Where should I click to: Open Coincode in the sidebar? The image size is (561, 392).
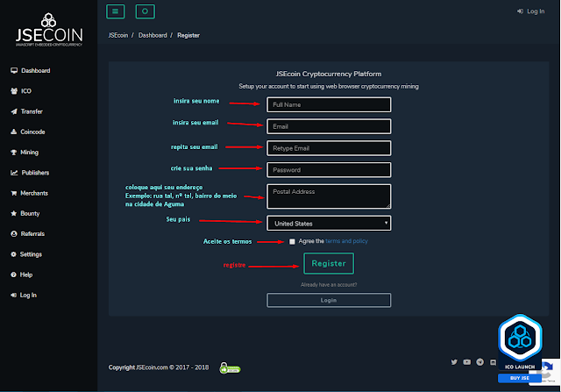coord(27,132)
